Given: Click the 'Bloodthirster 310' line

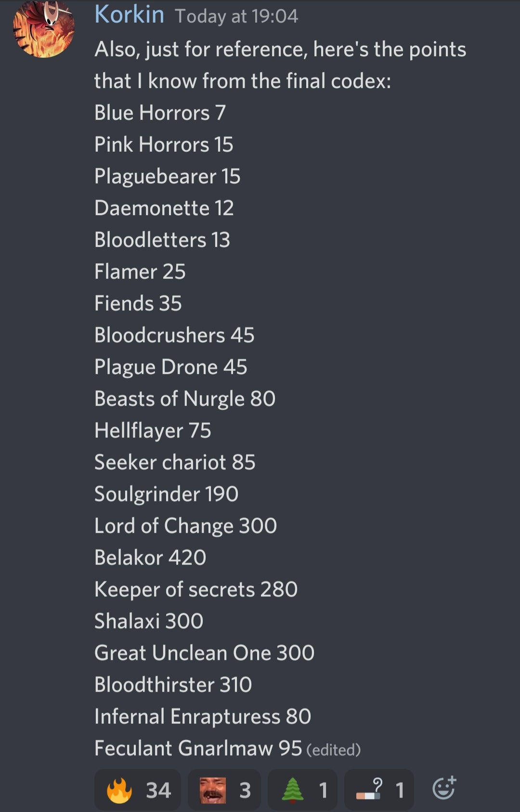Looking at the screenshot, I should point(173,685).
